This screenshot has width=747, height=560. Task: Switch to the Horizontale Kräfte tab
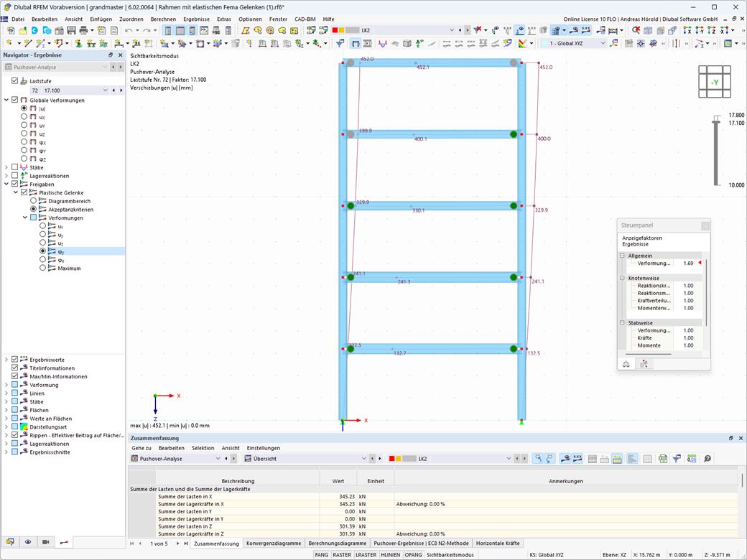(x=498, y=543)
